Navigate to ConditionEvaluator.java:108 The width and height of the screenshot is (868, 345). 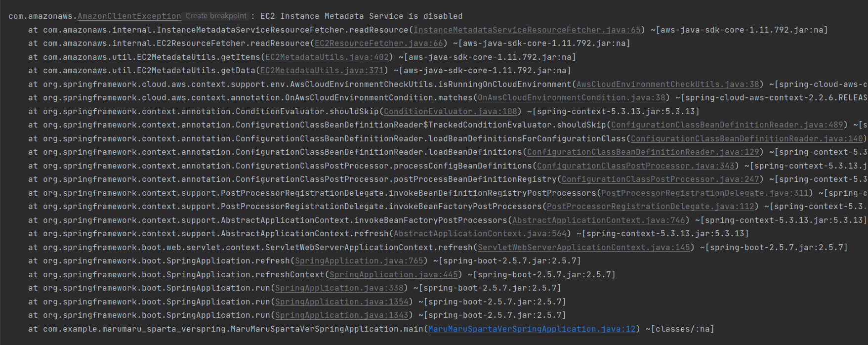click(451, 112)
